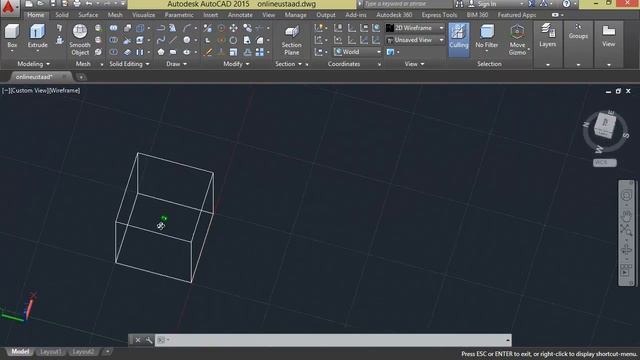Click the AutoCAD application menu logo
This screenshot has width=640, height=360.
click(x=9, y=7)
